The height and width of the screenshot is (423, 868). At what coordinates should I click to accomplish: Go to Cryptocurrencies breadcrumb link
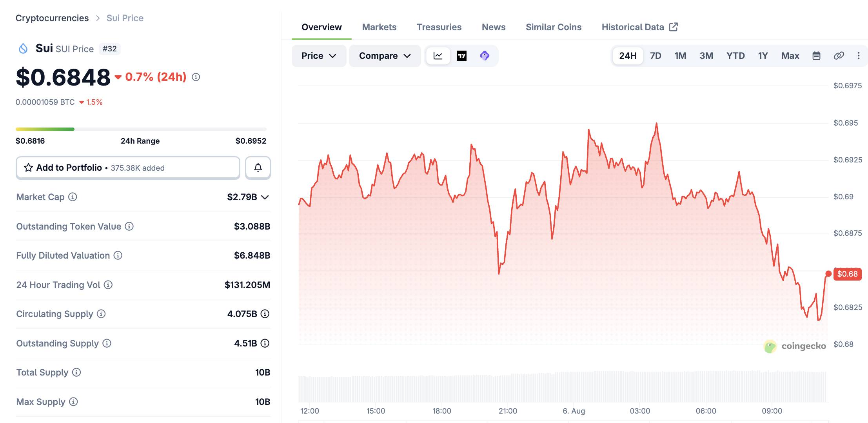[x=52, y=18]
